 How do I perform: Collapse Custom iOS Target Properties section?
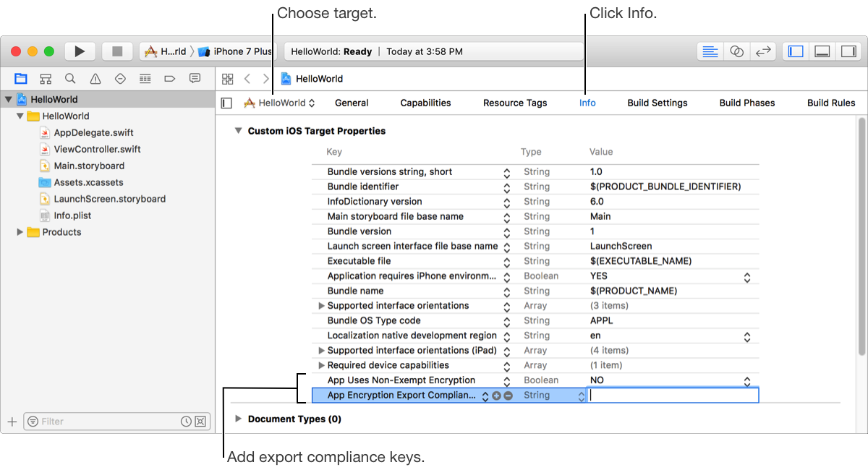[x=237, y=131]
